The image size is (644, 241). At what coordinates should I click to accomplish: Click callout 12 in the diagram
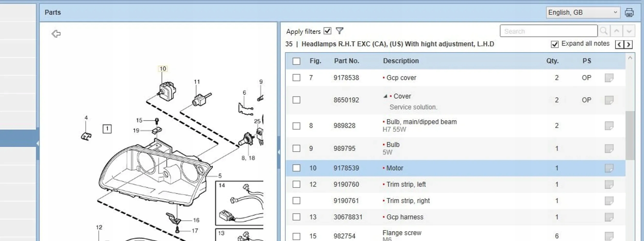(99, 227)
